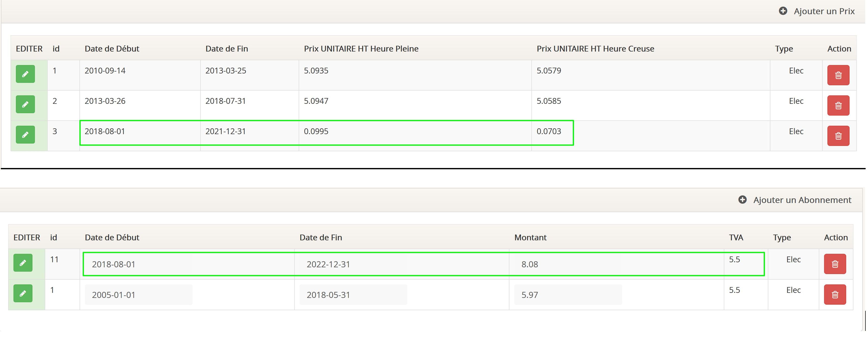Select the Heure Creuse value 5.0579
Image resolution: width=868 pixels, height=337 pixels.
[x=549, y=71]
